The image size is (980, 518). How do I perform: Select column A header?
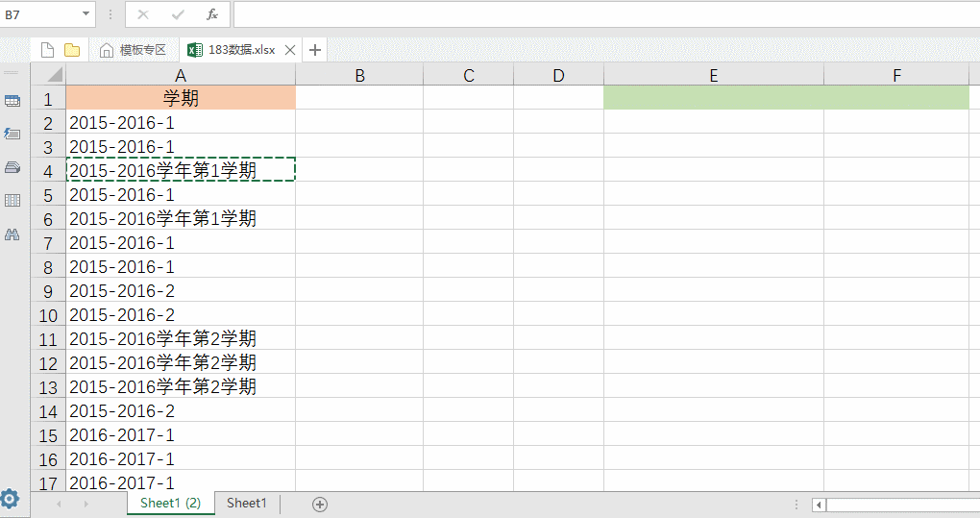click(181, 76)
